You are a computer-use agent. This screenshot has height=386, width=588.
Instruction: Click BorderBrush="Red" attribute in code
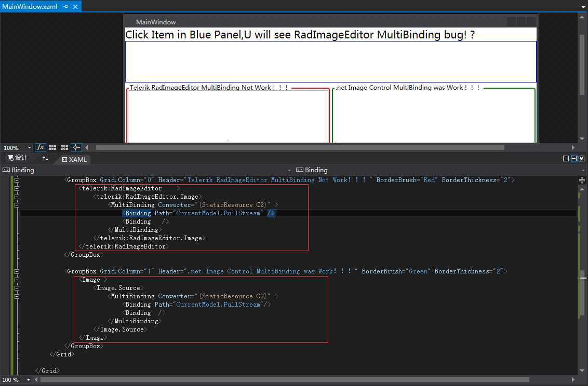point(407,180)
